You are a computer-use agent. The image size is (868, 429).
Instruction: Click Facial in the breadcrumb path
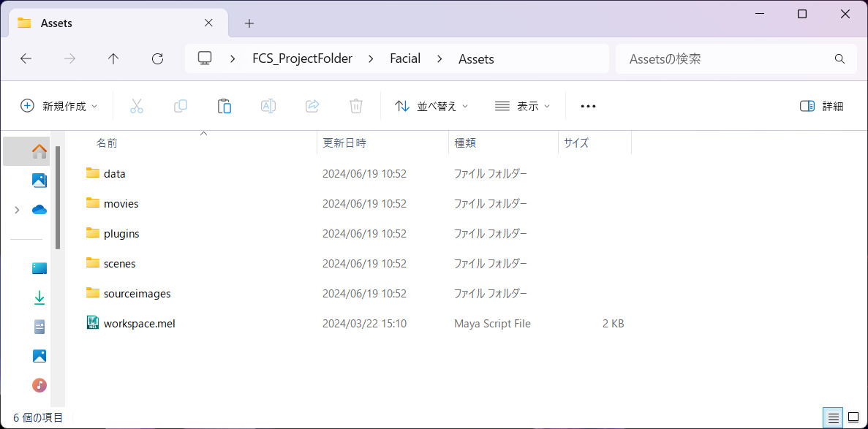tap(405, 59)
